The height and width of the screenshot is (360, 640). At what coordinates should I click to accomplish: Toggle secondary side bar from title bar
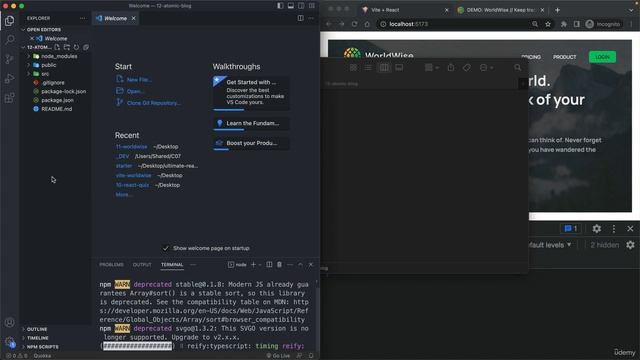(x=301, y=6)
